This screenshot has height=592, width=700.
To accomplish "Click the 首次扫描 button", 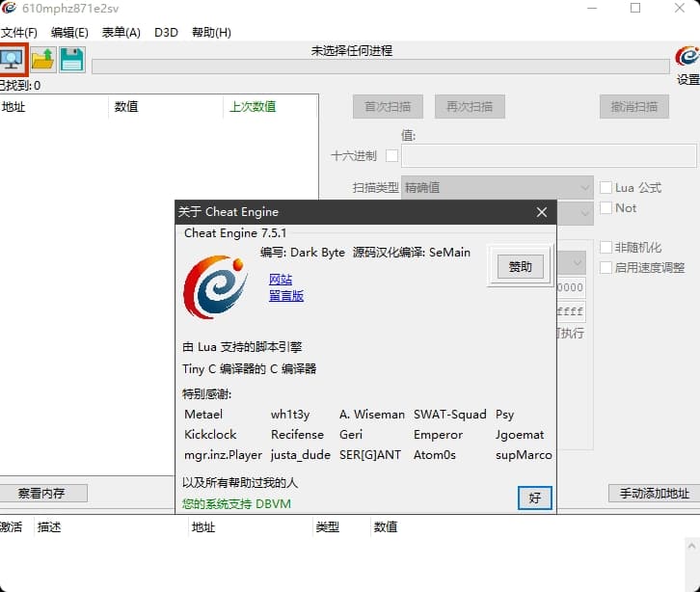I will click(388, 107).
